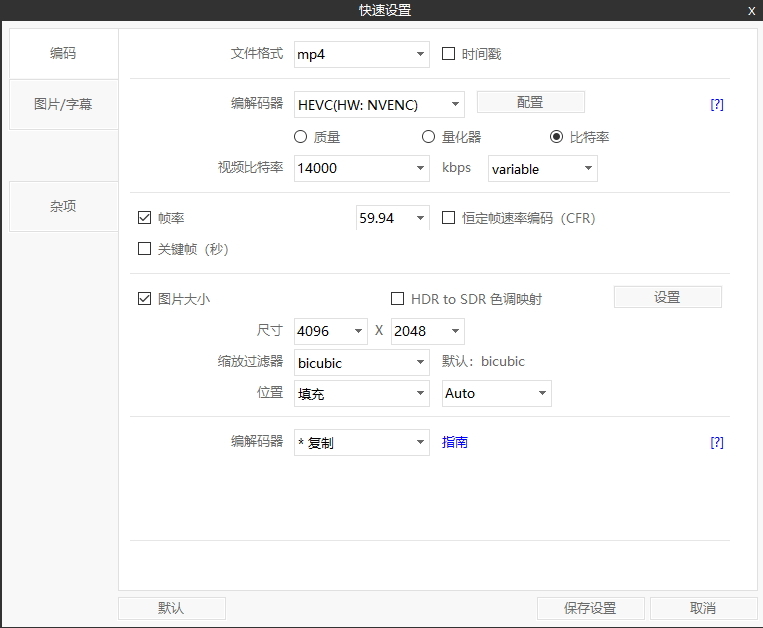Expand the Auto position dropdown
763x628 pixels.
pos(496,394)
